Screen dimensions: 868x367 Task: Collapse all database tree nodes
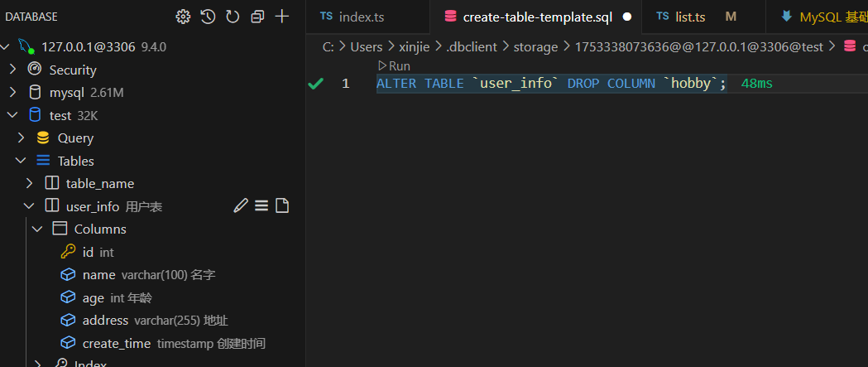[257, 17]
